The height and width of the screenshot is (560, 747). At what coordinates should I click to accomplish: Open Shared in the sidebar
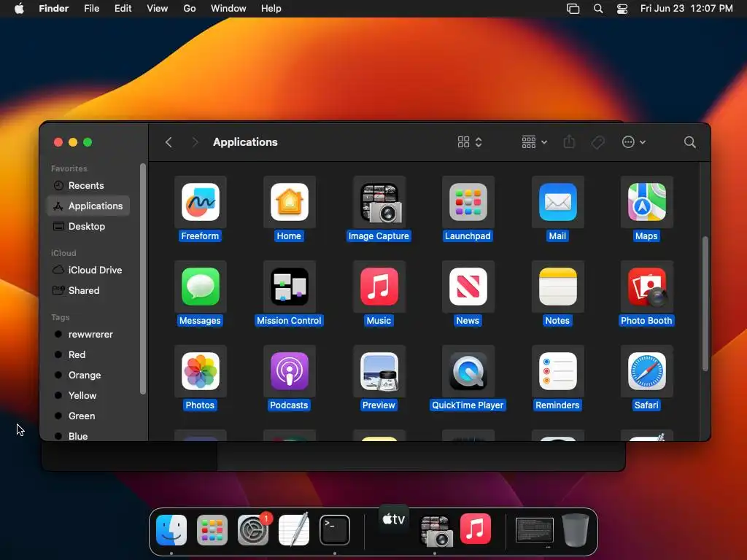coord(88,290)
